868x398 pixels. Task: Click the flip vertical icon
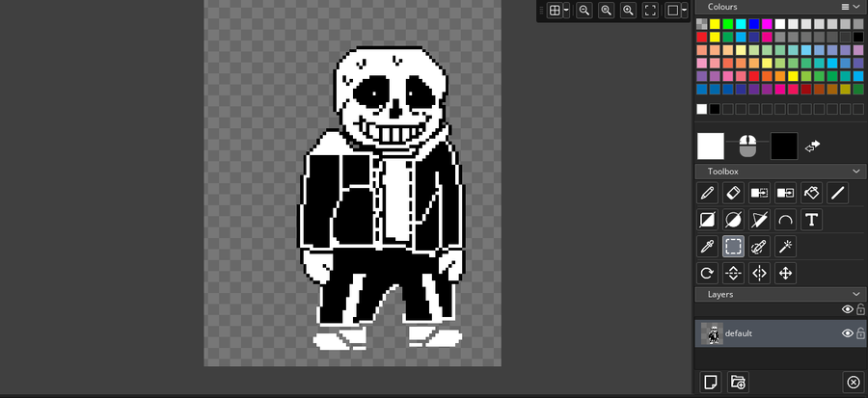coord(733,273)
